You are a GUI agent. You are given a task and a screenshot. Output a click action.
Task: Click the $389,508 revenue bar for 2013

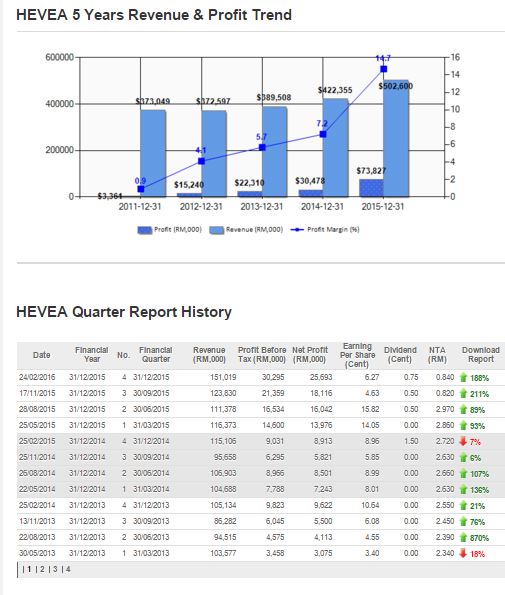(x=274, y=152)
